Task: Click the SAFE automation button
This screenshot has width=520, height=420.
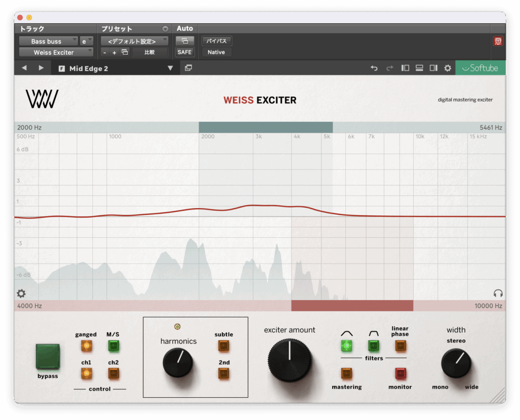Action: (x=185, y=52)
